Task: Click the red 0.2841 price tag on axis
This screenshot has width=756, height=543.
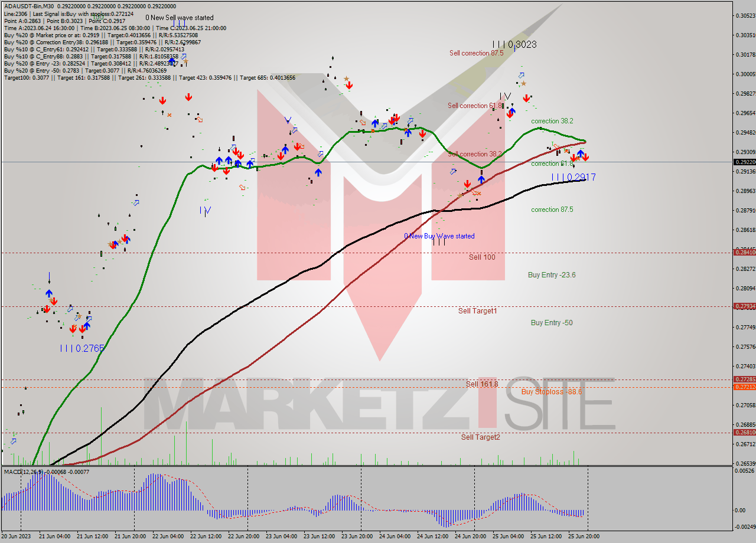Action: pyautogui.click(x=744, y=253)
